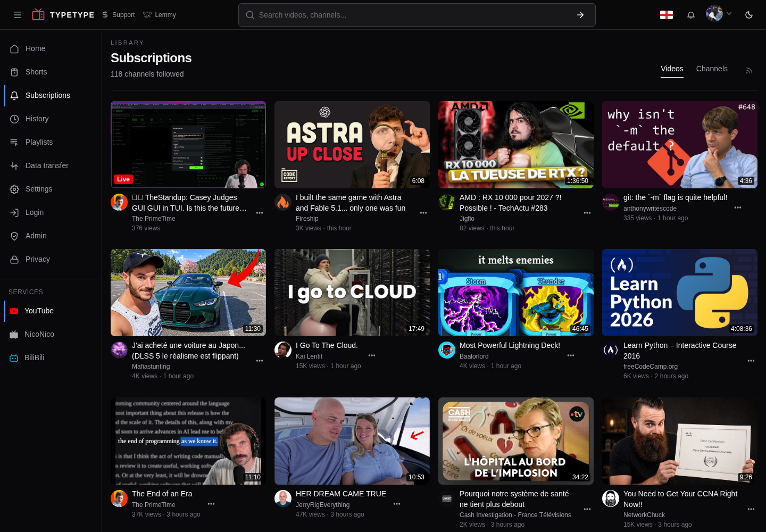This screenshot has height=532, width=766.
Task: Open Privacy in sidebar
Action: 51,259
